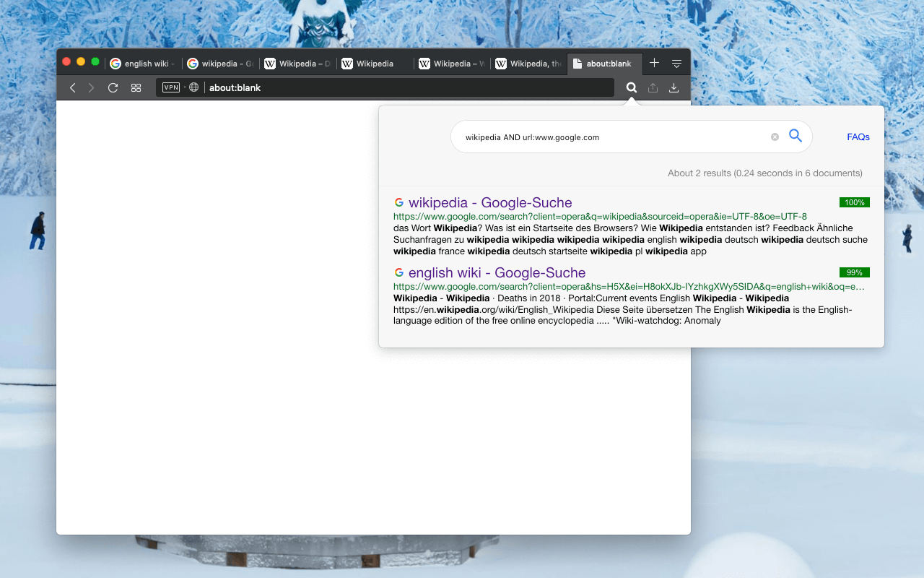The width and height of the screenshot is (924, 578).
Task: Click the globe site info icon
Action: (x=193, y=87)
